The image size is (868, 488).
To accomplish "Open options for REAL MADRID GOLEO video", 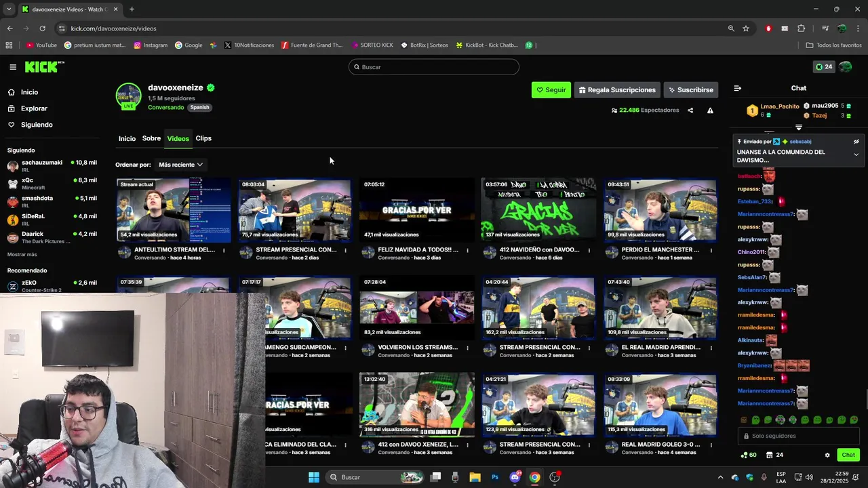I will click(x=711, y=445).
